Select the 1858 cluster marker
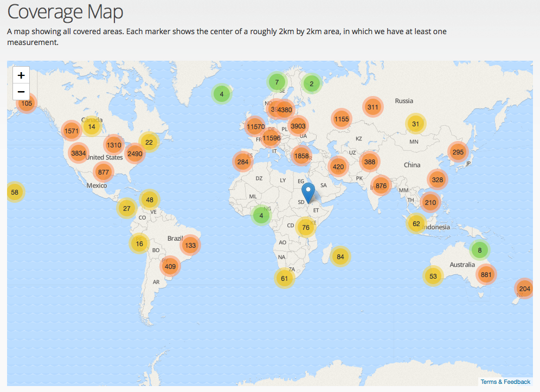This screenshot has height=392, width=540. pos(301,156)
